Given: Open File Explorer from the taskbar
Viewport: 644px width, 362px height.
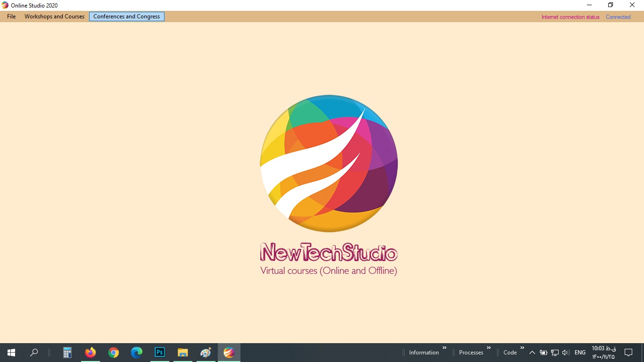Looking at the screenshot, I should pyautogui.click(x=182, y=353).
